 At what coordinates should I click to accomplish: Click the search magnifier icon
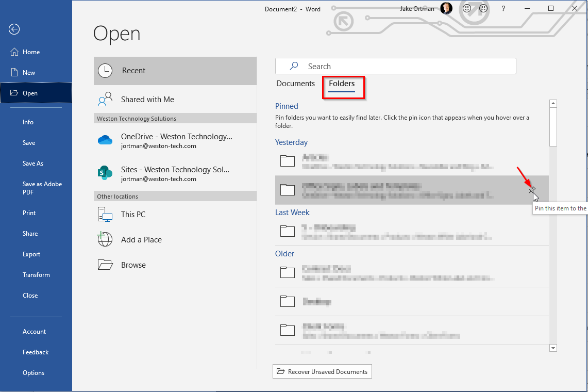(x=294, y=66)
